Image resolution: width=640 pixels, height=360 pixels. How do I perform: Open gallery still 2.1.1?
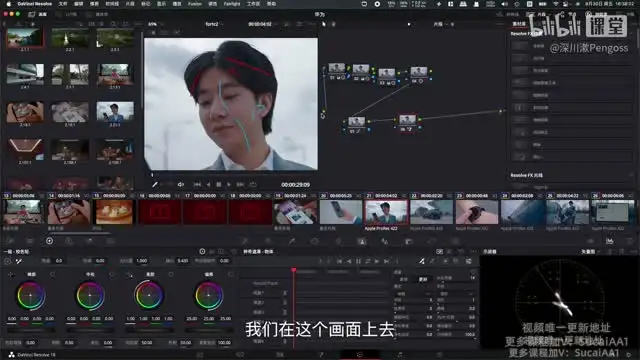tap(25, 39)
